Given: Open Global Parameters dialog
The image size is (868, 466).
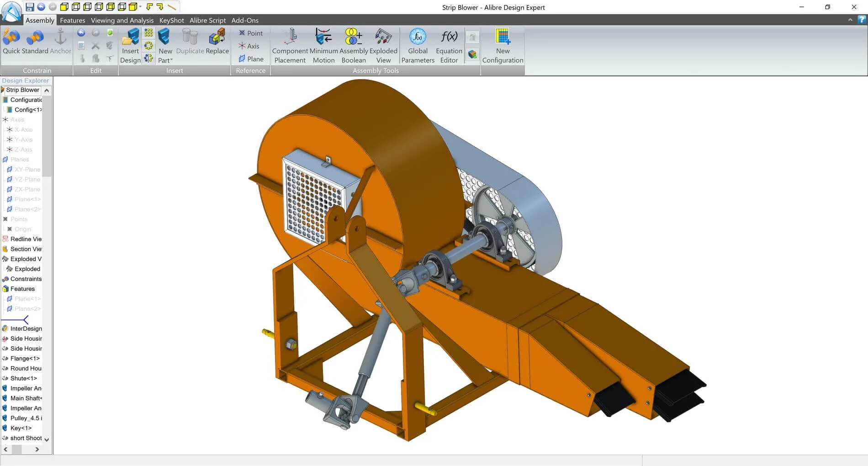Looking at the screenshot, I should point(418,46).
